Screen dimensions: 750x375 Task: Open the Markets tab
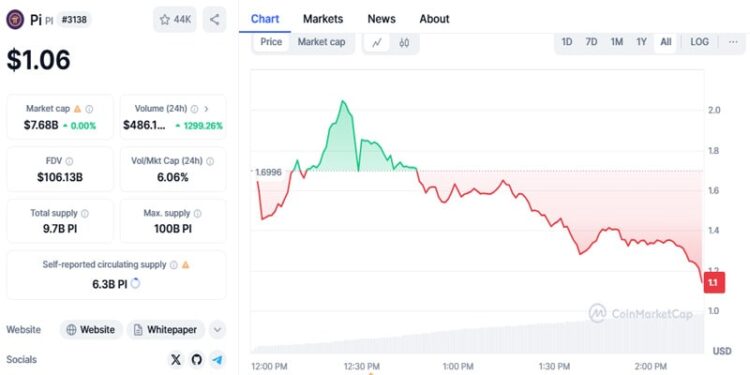click(x=323, y=19)
